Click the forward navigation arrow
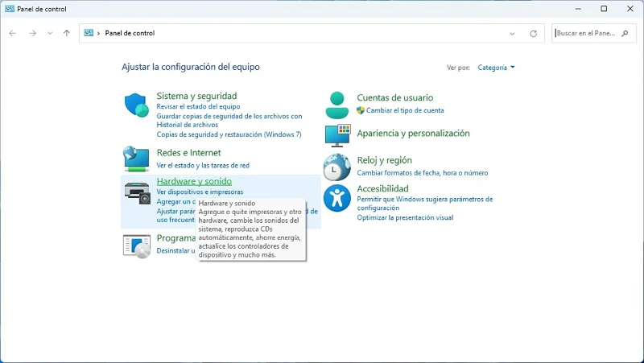644x363 pixels. 32,33
